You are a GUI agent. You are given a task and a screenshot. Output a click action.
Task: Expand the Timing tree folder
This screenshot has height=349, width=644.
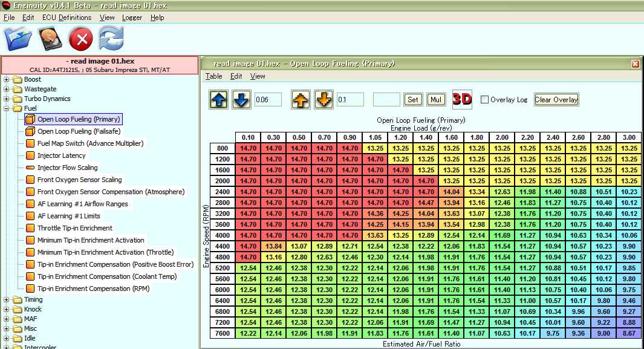[7, 299]
